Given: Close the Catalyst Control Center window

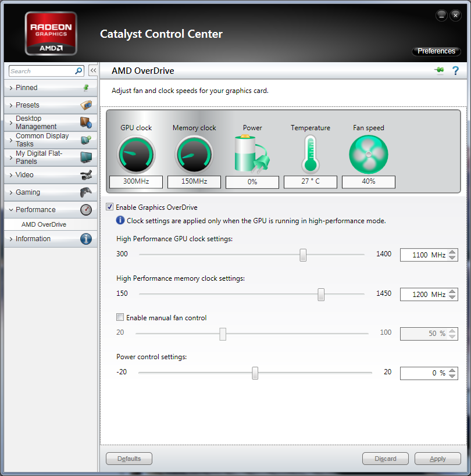Looking at the screenshot, I should point(455,15).
